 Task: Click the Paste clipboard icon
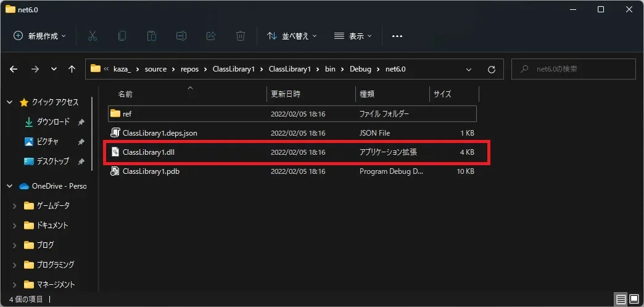(152, 36)
